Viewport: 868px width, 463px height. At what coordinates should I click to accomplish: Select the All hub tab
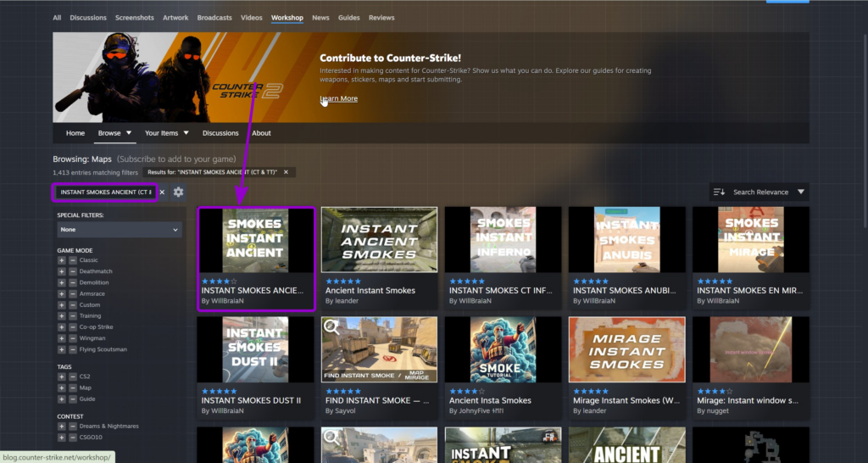(x=57, y=18)
